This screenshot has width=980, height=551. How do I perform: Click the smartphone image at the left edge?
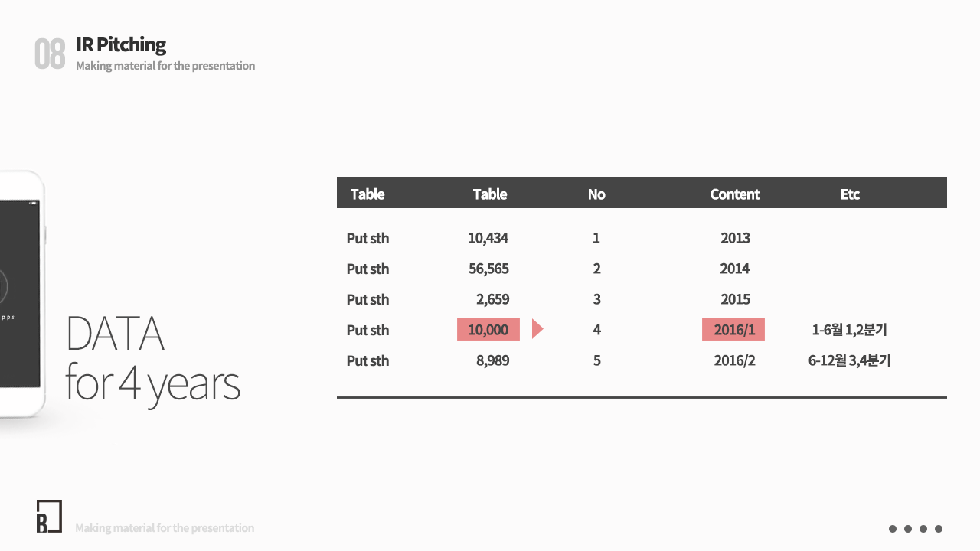[22, 294]
